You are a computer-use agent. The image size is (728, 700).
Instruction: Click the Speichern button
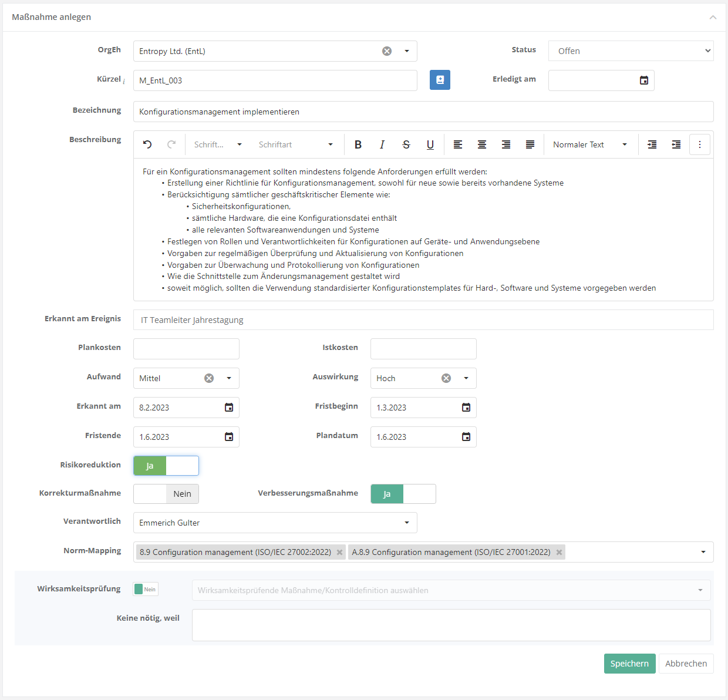point(629,664)
